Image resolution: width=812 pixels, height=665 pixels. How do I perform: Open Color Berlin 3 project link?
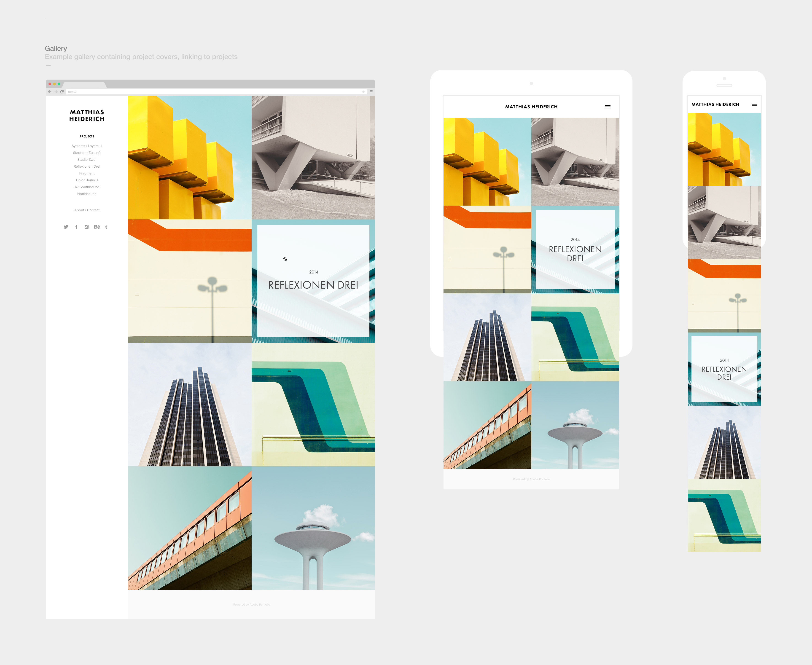[87, 180]
